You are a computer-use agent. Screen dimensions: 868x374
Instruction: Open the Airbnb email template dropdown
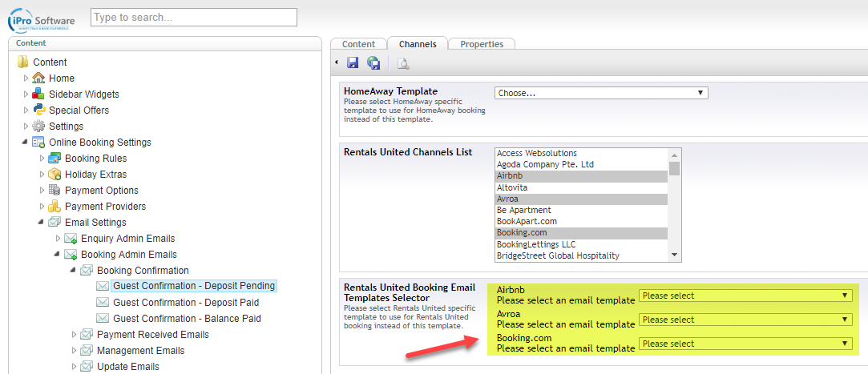(745, 296)
